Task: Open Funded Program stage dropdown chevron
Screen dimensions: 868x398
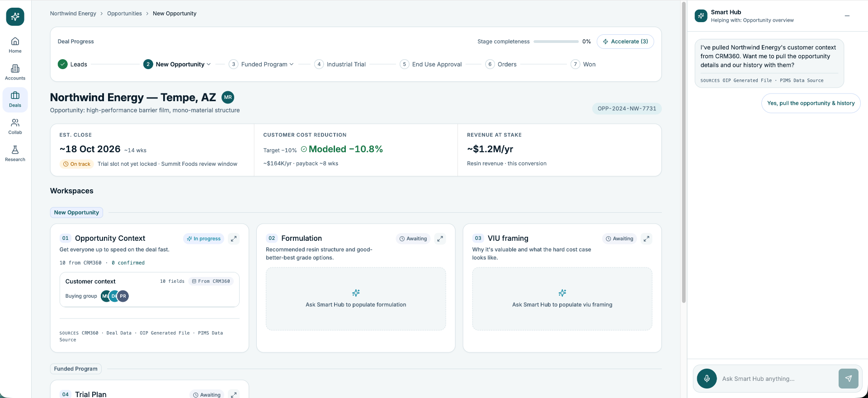Action: click(292, 64)
